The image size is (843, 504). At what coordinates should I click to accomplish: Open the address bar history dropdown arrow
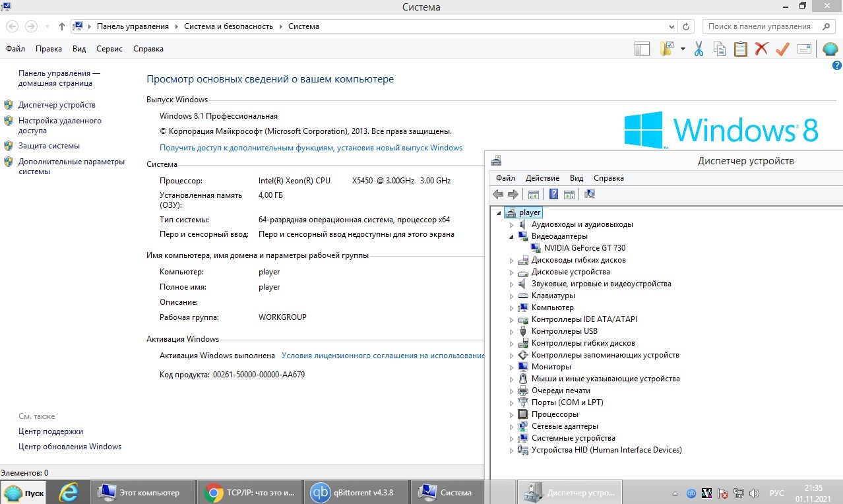tap(671, 27)
